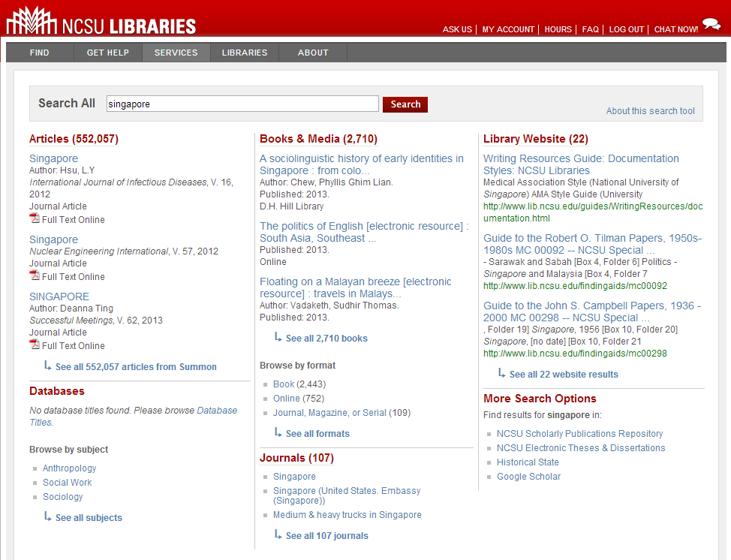View library HOURS
731x560 pixels.
pyautogui.click(x=558, y=29)
